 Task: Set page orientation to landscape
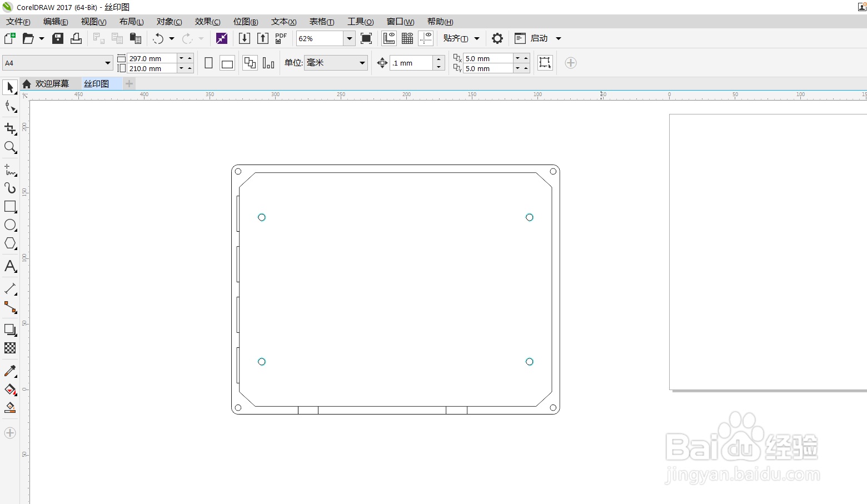coord(227,63)
